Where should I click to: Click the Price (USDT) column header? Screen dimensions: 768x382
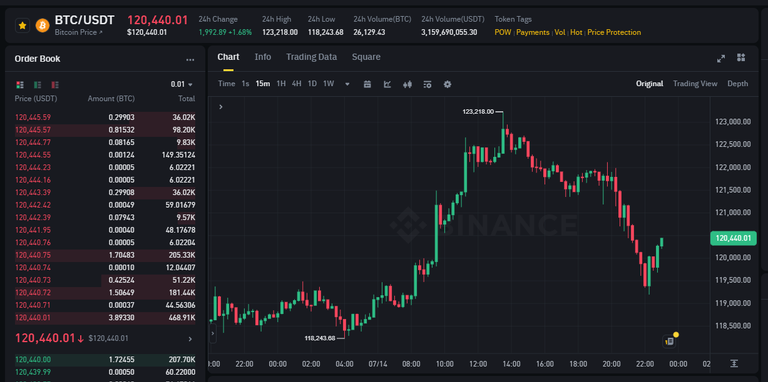pyautogui.click(x=36, y=99)
